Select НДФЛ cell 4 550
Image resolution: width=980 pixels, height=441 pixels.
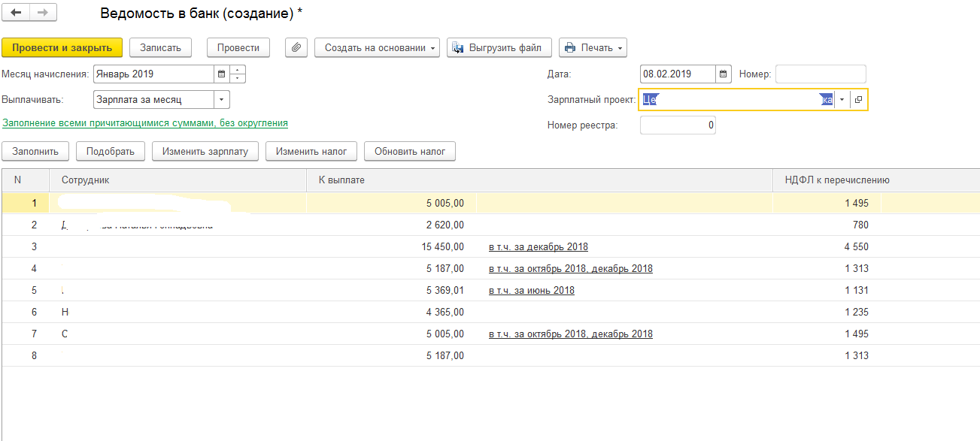827,246
